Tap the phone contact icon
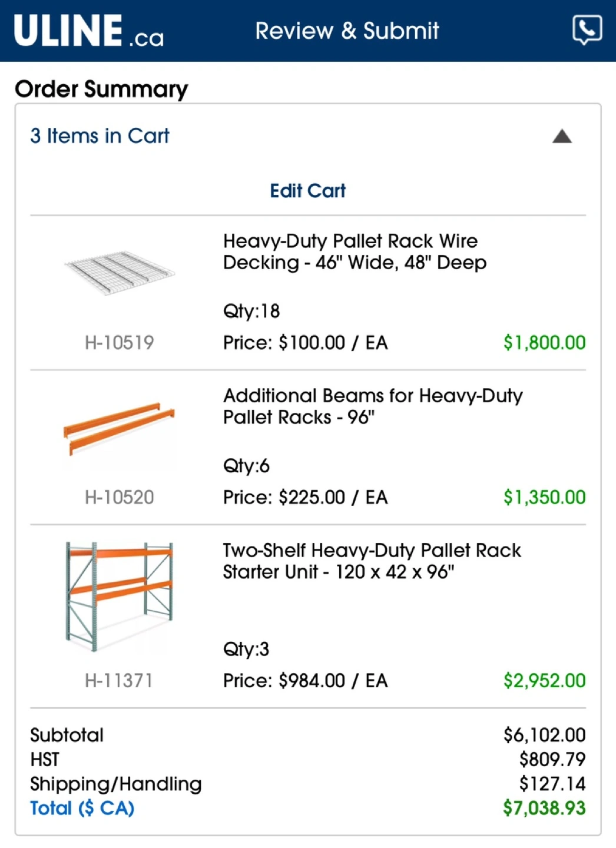This screenshot has height=848, width=616. (587, 29)
